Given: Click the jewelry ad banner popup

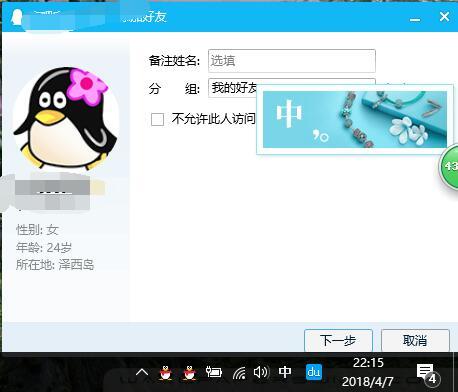Looking at the screenshot, I should (x=355, y=119).
